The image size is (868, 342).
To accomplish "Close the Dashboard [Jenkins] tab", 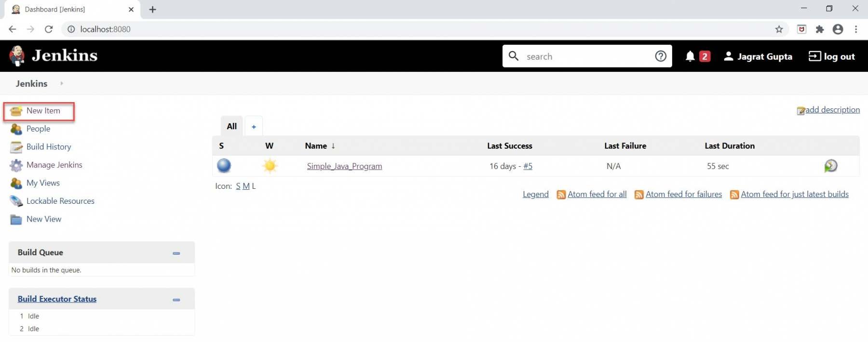I will tap(131, 10).
